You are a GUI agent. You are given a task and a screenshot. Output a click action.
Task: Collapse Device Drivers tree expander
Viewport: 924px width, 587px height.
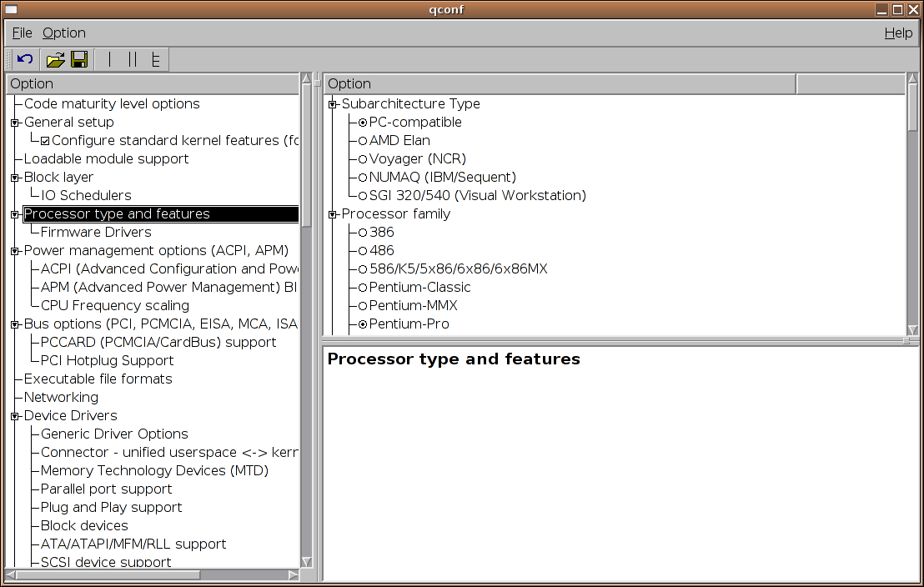click(15, 416)
